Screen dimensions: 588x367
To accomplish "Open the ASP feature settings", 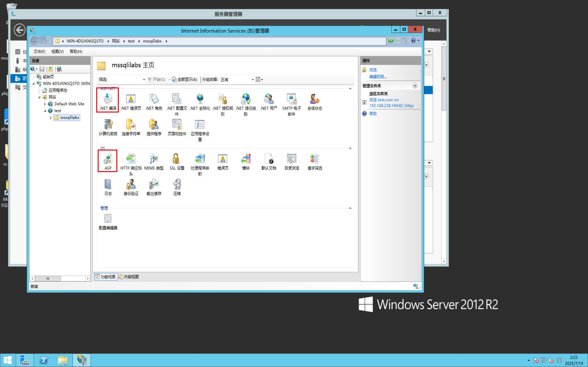I will (108, 161).
